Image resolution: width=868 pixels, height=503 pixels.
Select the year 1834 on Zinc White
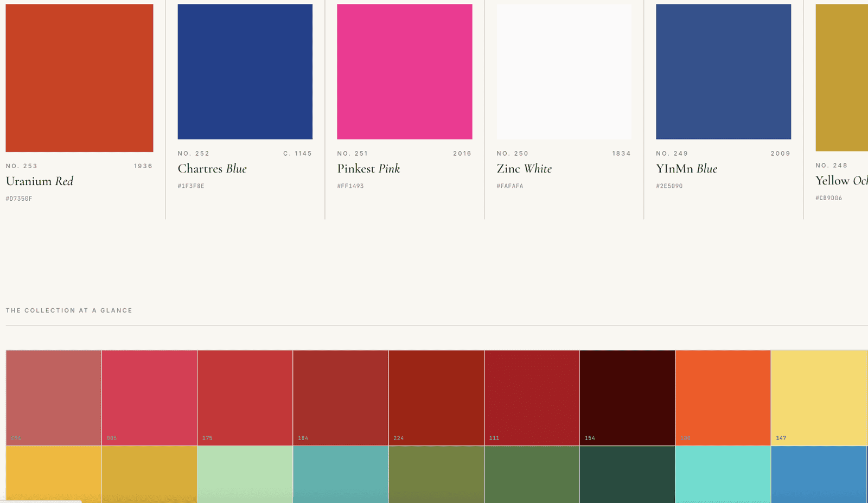(622, 154)
